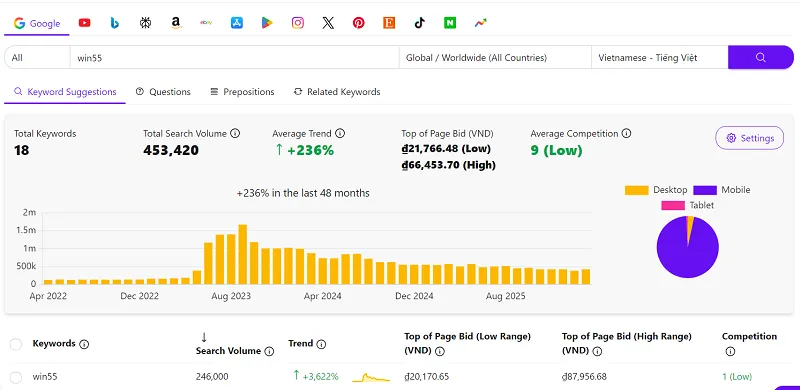Click the purple search magnifier button
This screenshot has width=800, height=390.
[761, 58]
